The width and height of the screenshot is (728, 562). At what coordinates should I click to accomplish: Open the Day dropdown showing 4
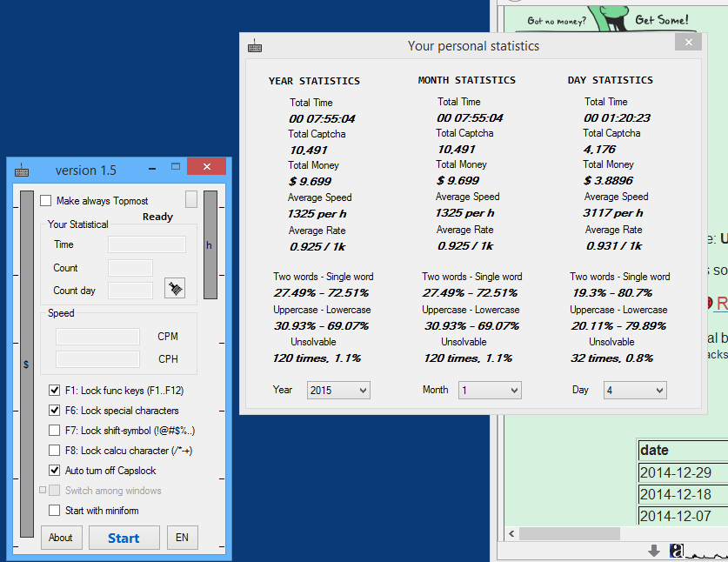point(635,391)
